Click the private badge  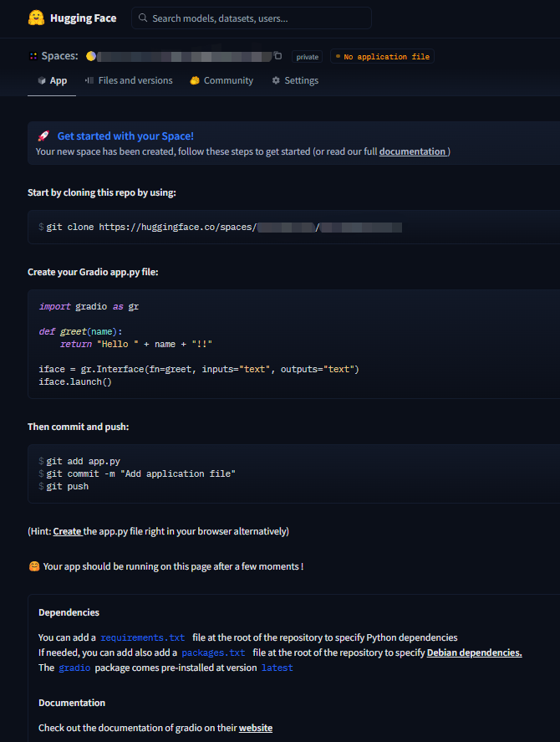coord(307,57)
